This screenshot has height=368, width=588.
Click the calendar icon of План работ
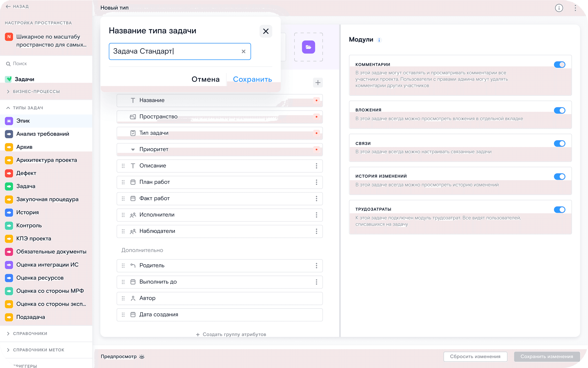[x=133, y=182]
